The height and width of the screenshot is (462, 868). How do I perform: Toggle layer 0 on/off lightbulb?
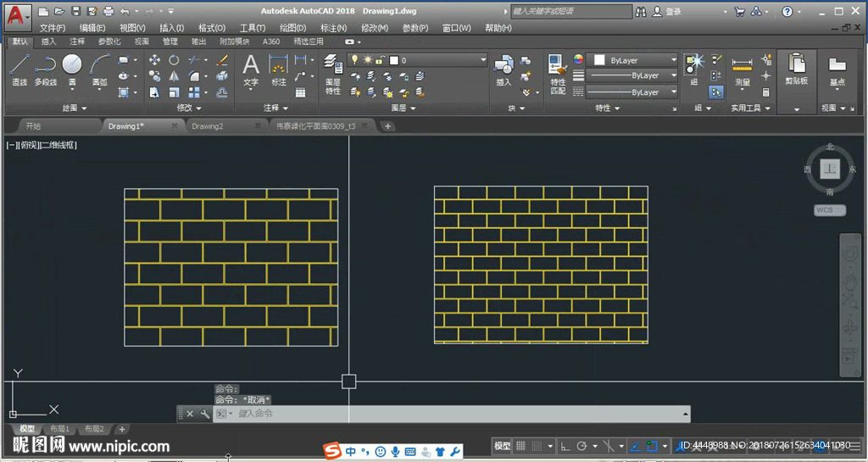tap(355, 59)
